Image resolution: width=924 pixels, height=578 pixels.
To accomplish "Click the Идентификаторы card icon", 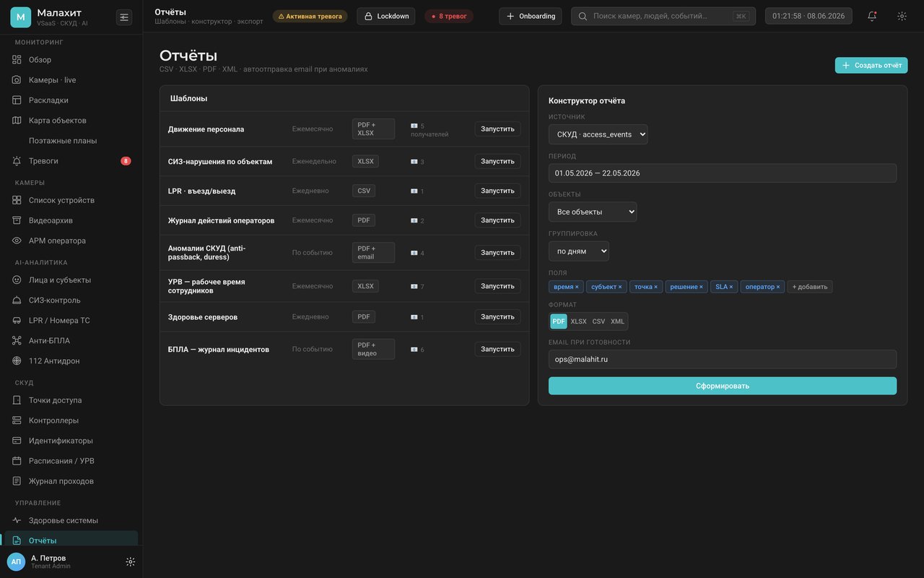I will click(17, 441).
